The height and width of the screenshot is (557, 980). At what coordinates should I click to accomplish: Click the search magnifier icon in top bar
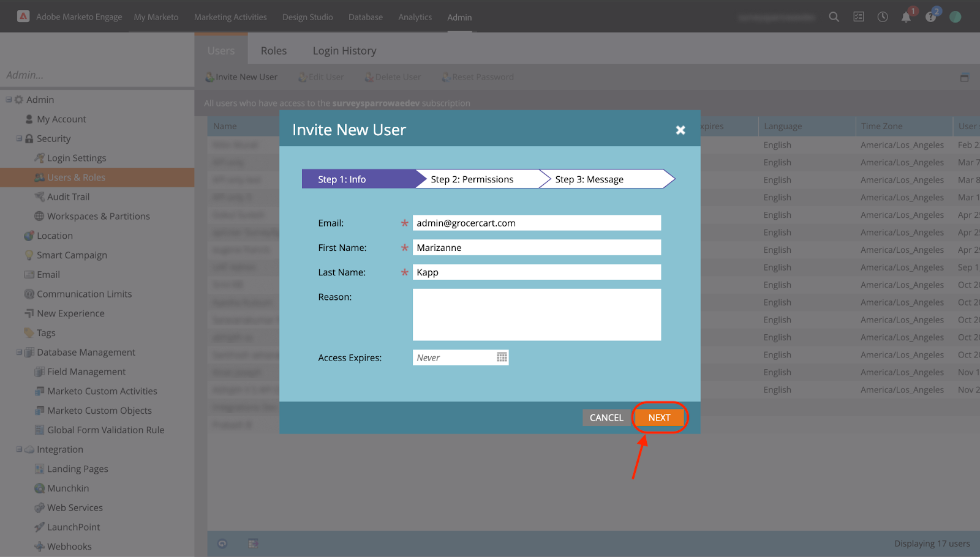pyautogui.click(x=834, y=17)
